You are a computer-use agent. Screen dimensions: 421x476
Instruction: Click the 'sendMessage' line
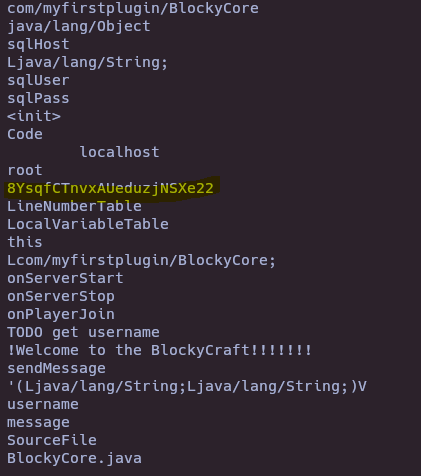pos(56,368)
